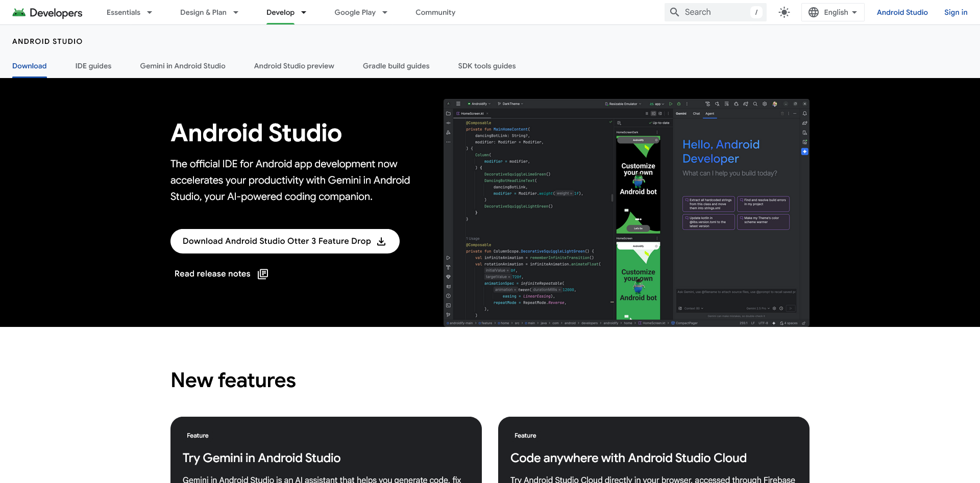Change language via the English dropdown

tap(837, 12)
